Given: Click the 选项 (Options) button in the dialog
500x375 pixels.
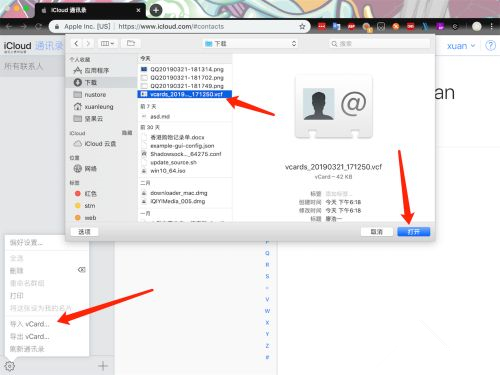Looking at the screenshot, I should click(84, 232).
